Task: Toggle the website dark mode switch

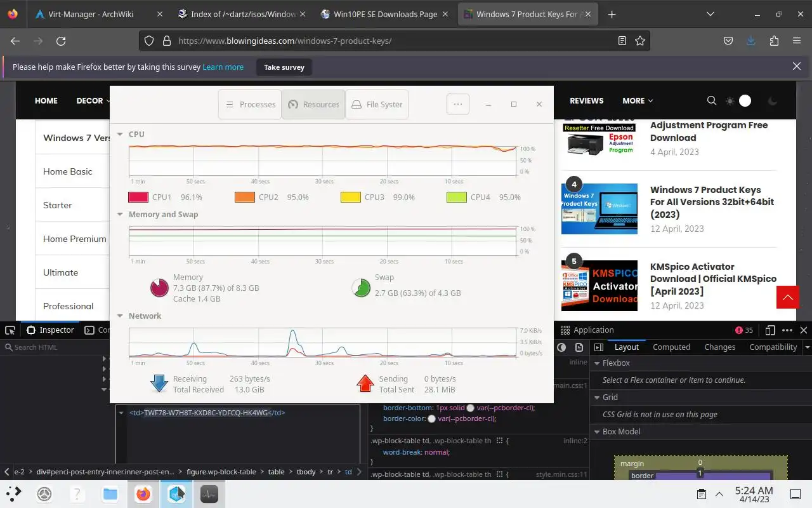Action: click(x=745, y=100)
